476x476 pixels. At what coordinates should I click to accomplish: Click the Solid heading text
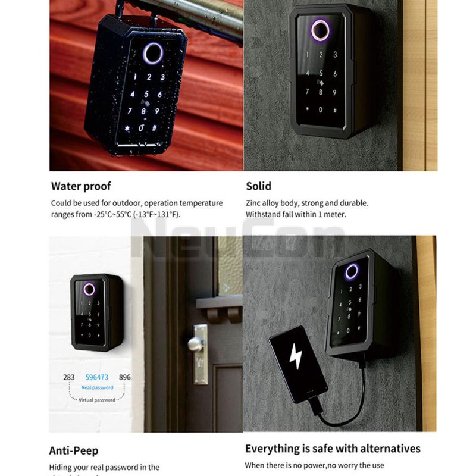[258, 186]
